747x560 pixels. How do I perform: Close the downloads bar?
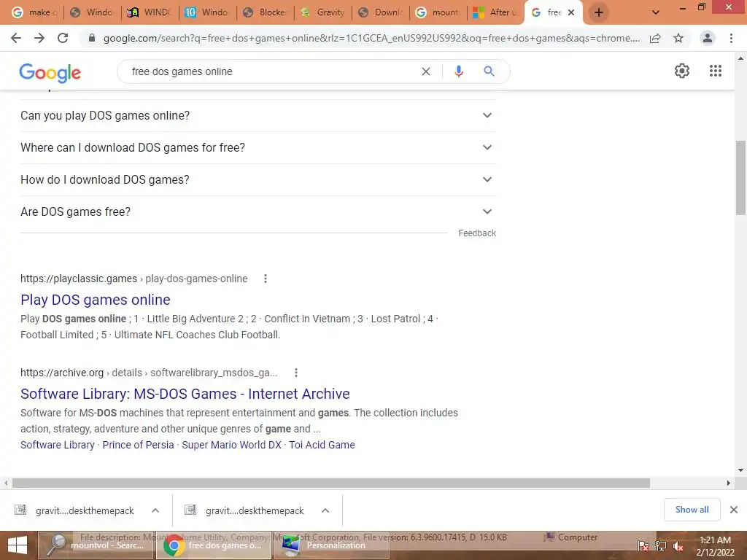coord(734,510)
